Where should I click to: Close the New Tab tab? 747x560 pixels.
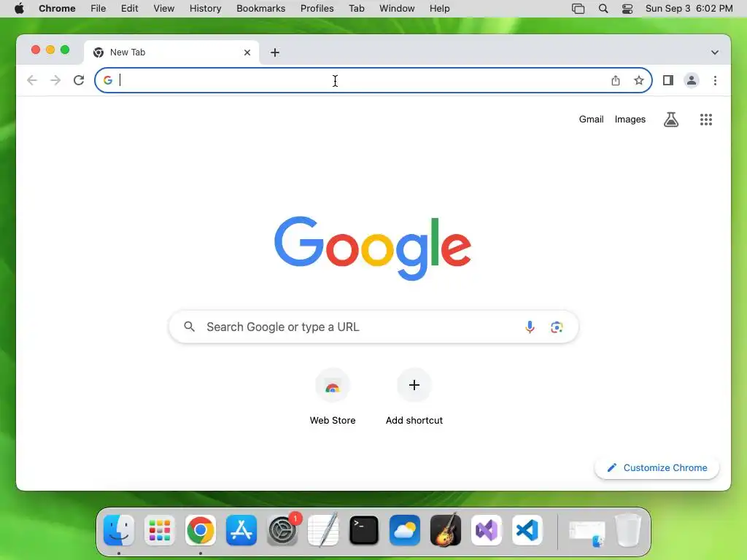[247, 52]
